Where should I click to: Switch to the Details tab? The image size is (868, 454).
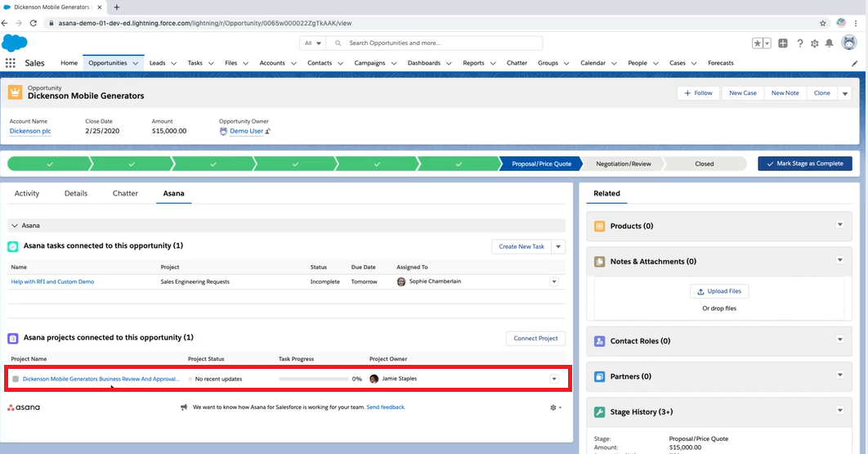(x=76, y=194)
